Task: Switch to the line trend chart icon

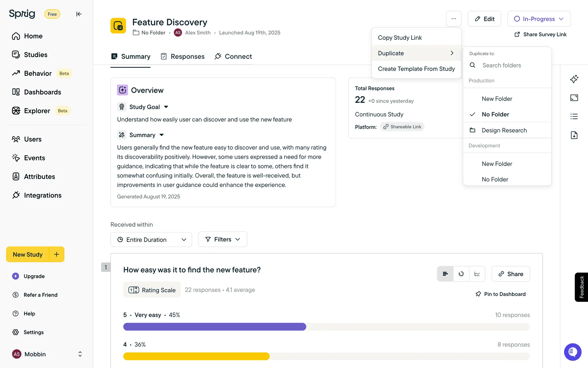Action: tap(477, 274)
